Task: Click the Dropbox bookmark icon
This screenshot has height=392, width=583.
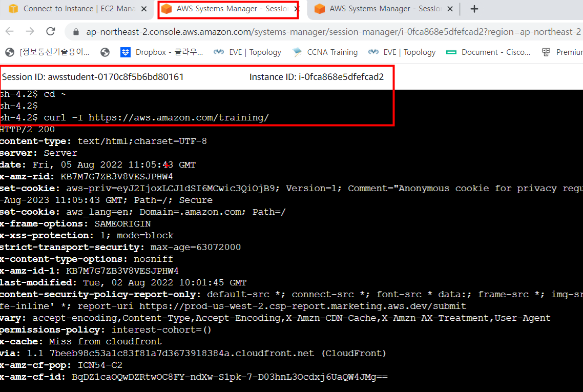Action: coord(126,52)
